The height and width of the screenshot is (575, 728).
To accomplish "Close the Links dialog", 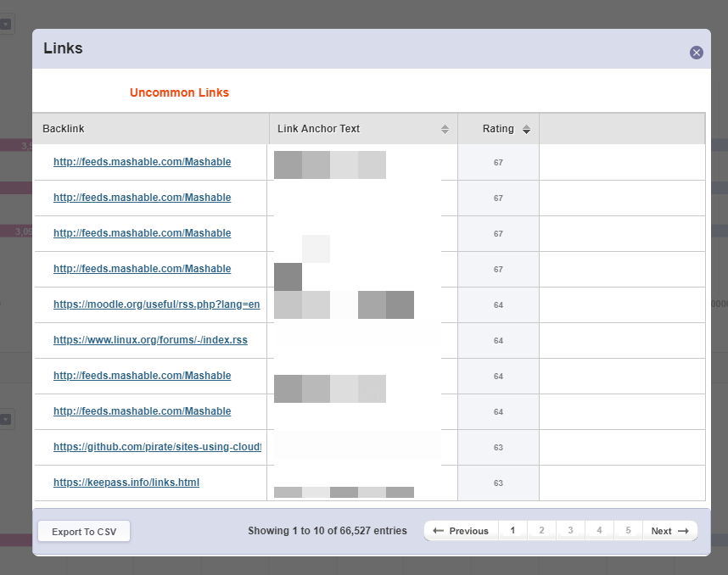I will (x=697, y=53).
